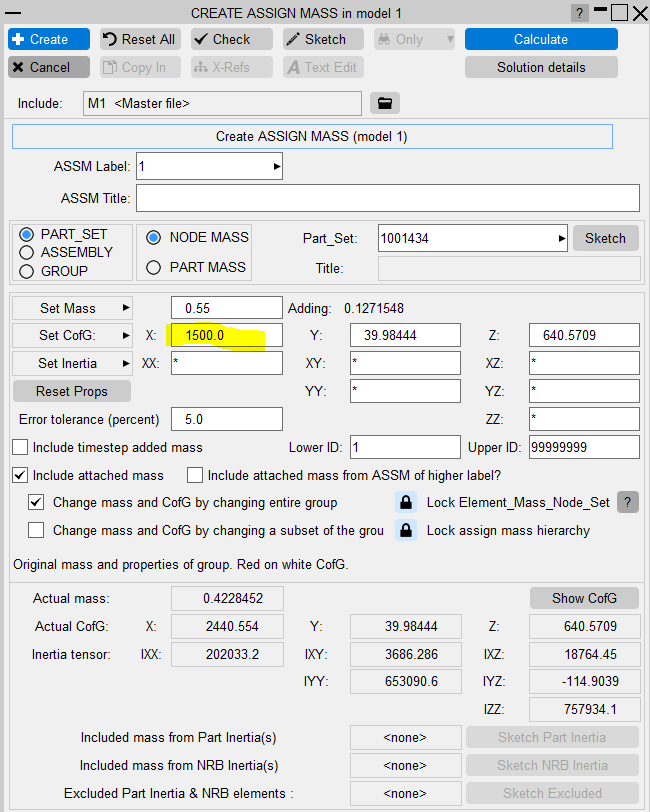Click Reset All button

tap(140, 39)
